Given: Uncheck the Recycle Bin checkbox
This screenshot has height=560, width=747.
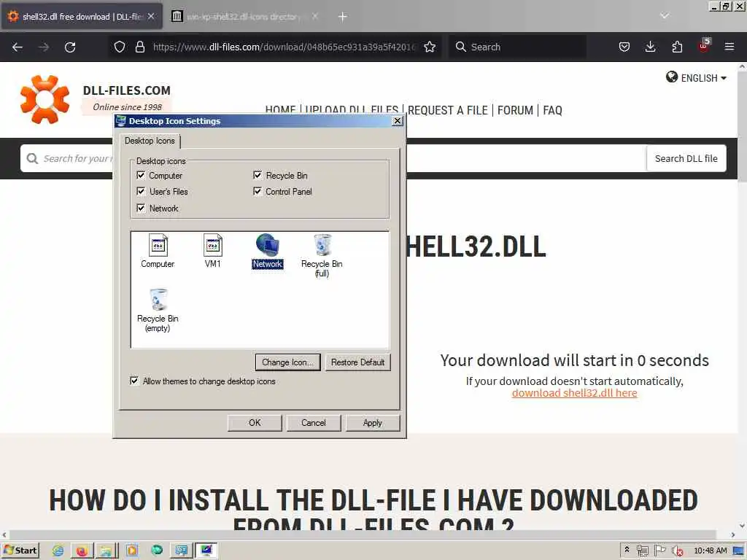Looking at the screenshot, I should (x=258, y=175).
